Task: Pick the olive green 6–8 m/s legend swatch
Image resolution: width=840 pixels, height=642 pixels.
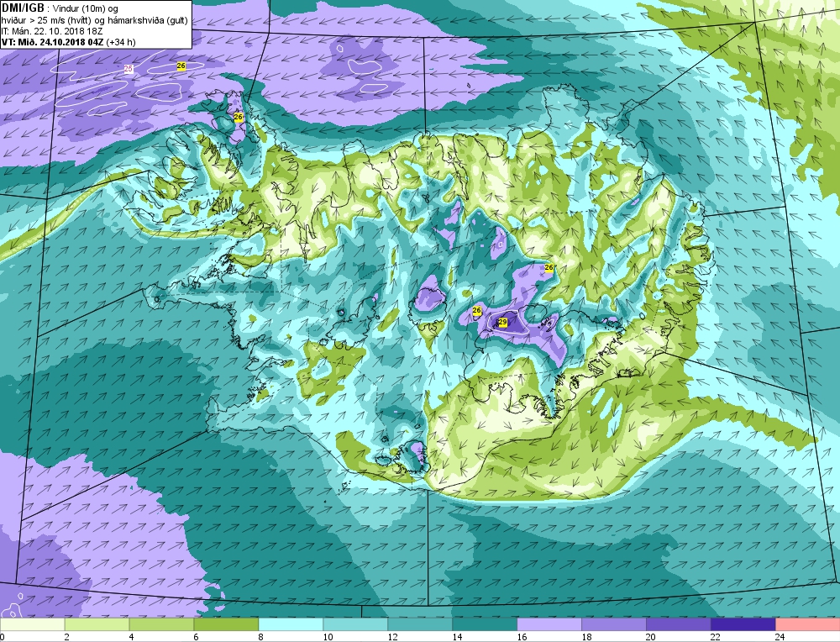Action: [x=226, y=624]
